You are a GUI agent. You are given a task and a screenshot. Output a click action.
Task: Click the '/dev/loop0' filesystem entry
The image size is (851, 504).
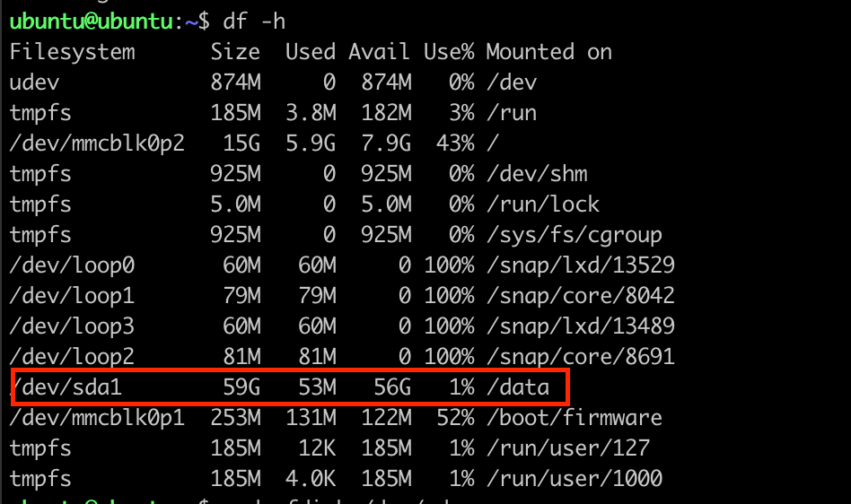72,265
